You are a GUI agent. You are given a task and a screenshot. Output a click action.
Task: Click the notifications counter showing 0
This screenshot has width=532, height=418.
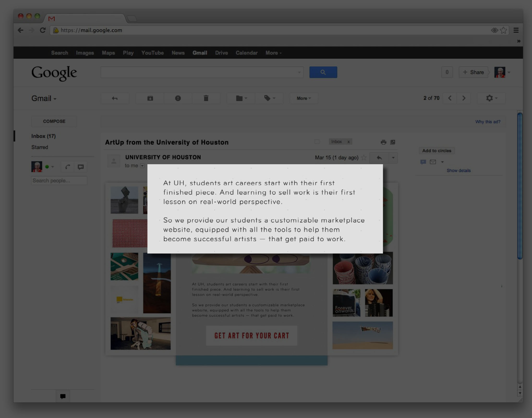(x=447, y=72)
